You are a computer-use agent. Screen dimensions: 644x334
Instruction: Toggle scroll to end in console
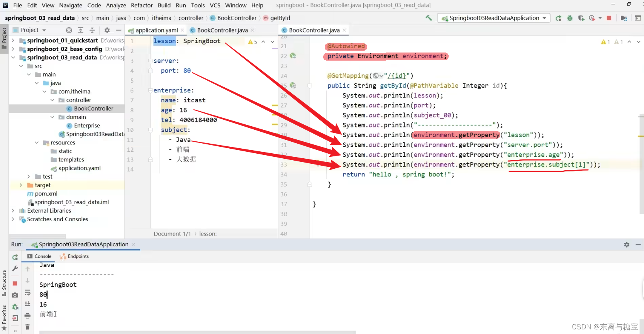27,304
